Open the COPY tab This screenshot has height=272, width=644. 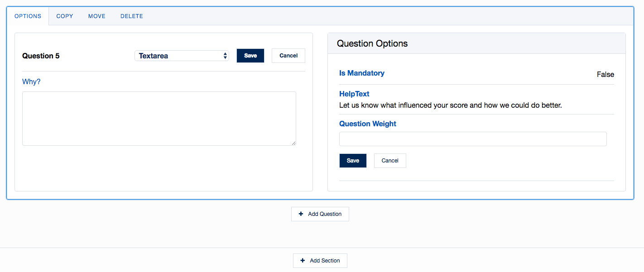coord(65,16)
